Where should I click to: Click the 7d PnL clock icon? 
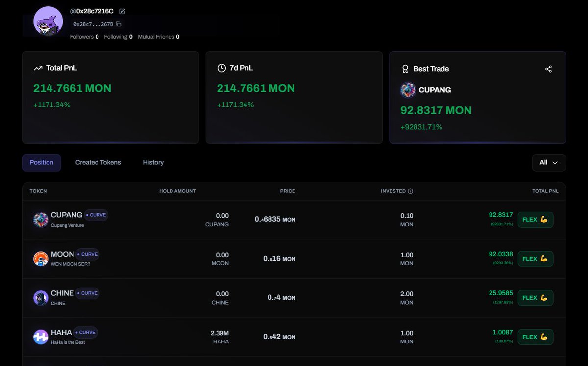(221, 68)
